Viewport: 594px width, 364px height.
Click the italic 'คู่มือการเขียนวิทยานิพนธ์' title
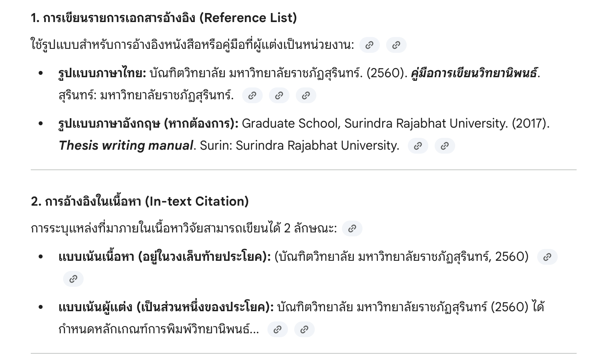click(x=474, y=73)
